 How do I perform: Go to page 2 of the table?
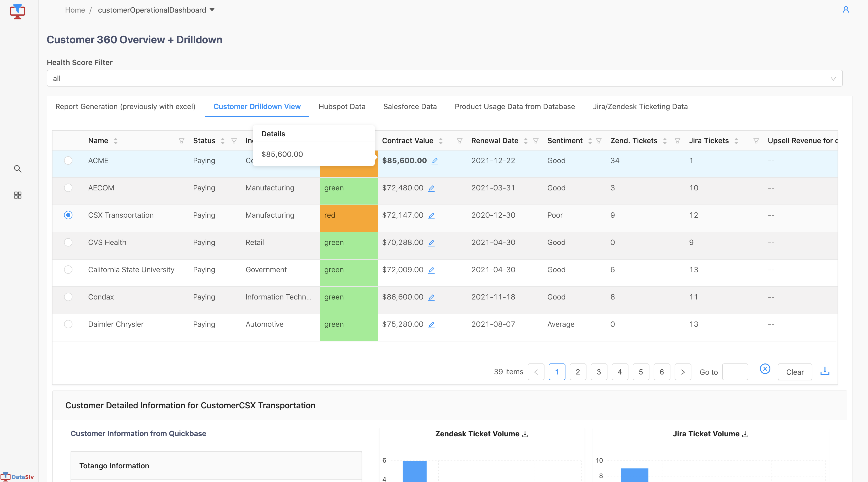pyautogui.click(x=578, y=372)
